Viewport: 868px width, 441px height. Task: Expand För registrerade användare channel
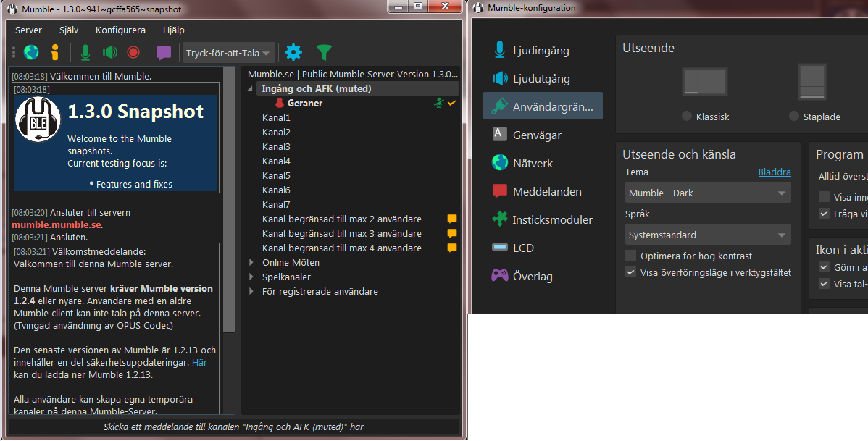click(x=251, y=291)
